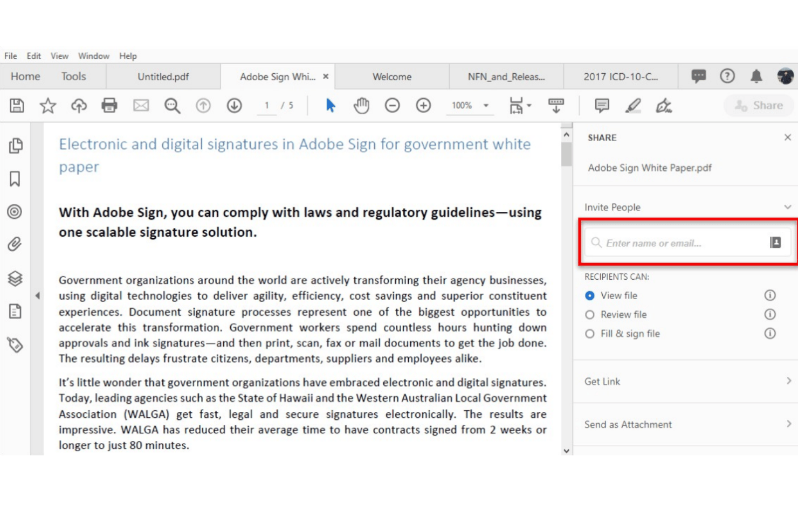Click the file name Adobe Sign White Paper.pdf
The height and width of the screenshot is (532, 798).
click(x=650, y=168)
